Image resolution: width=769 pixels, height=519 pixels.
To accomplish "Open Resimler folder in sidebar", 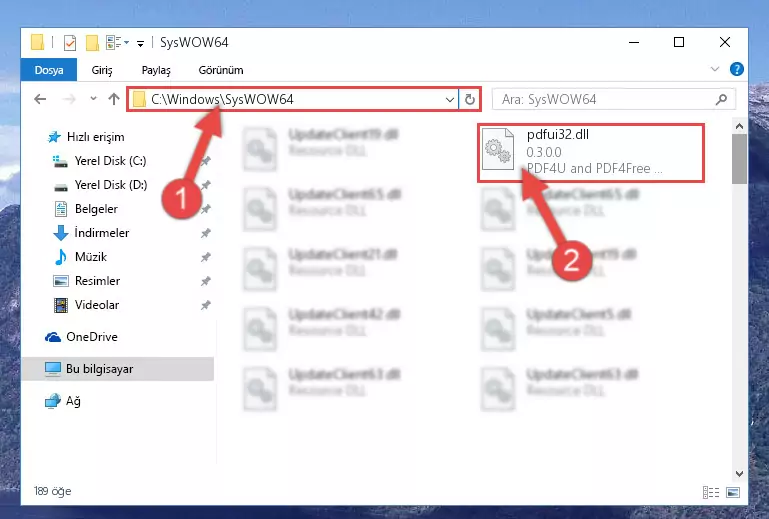I will pos(97,281).
